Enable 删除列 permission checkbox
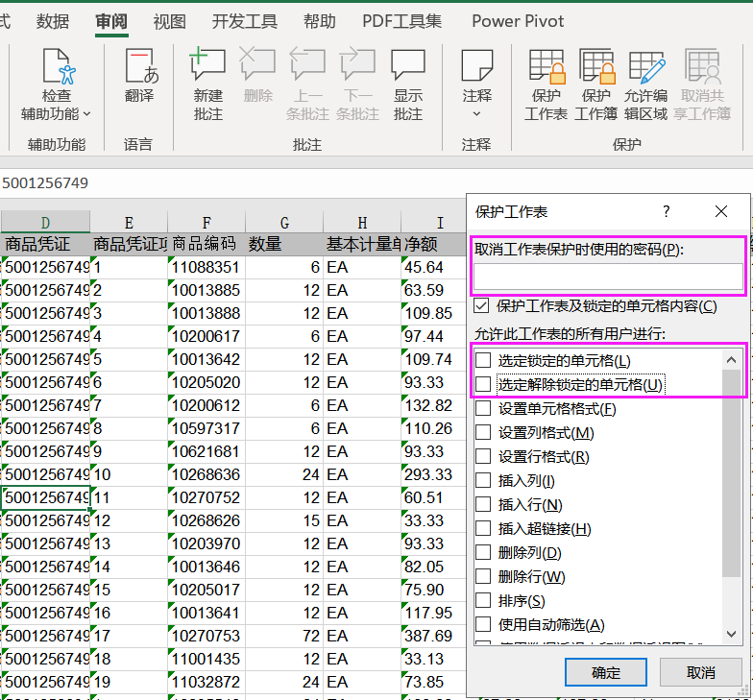 (483, 552)
